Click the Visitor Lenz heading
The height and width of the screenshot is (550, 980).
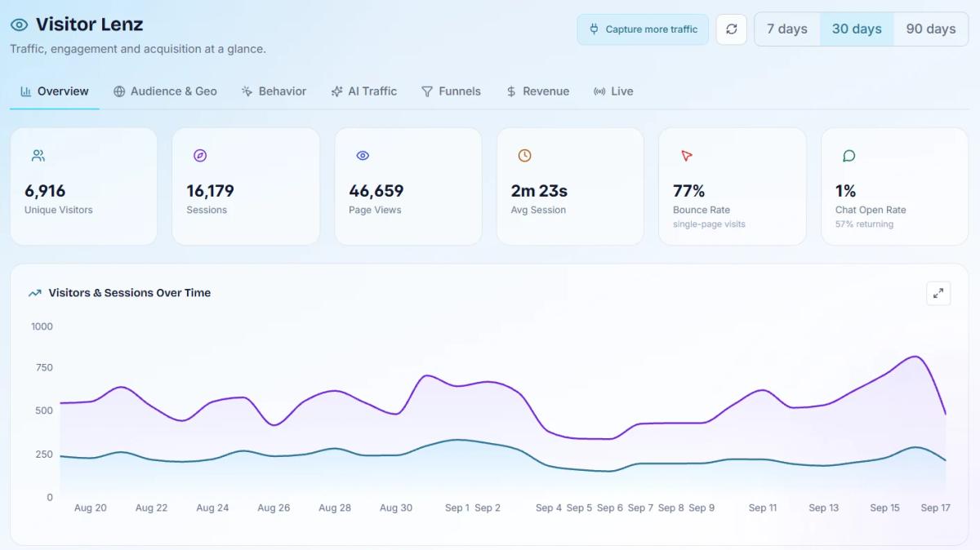tap(89, 25)
